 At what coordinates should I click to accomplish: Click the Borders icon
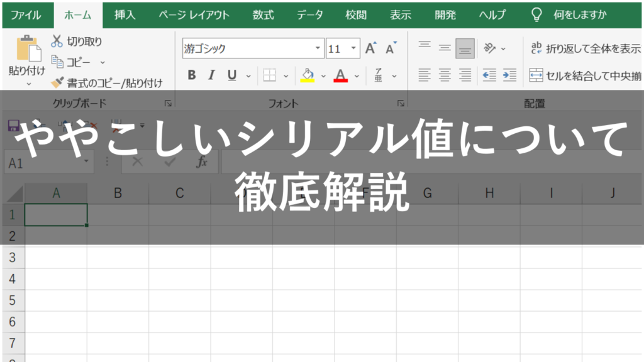coord(269,75)
